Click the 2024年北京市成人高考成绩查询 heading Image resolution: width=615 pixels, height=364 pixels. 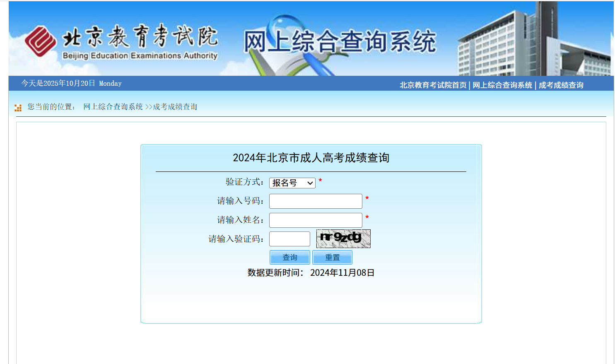(x=311, y=158)
